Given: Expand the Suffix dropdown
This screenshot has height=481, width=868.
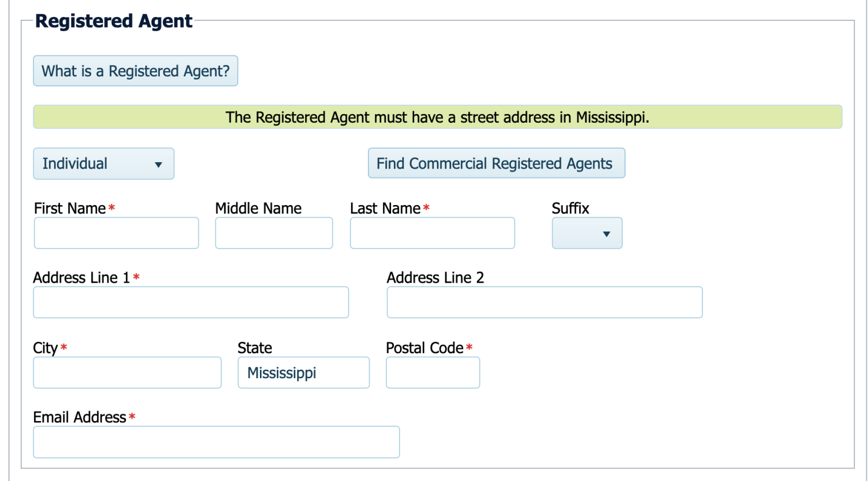Looking at the screenshot, I should coord(587,233).
